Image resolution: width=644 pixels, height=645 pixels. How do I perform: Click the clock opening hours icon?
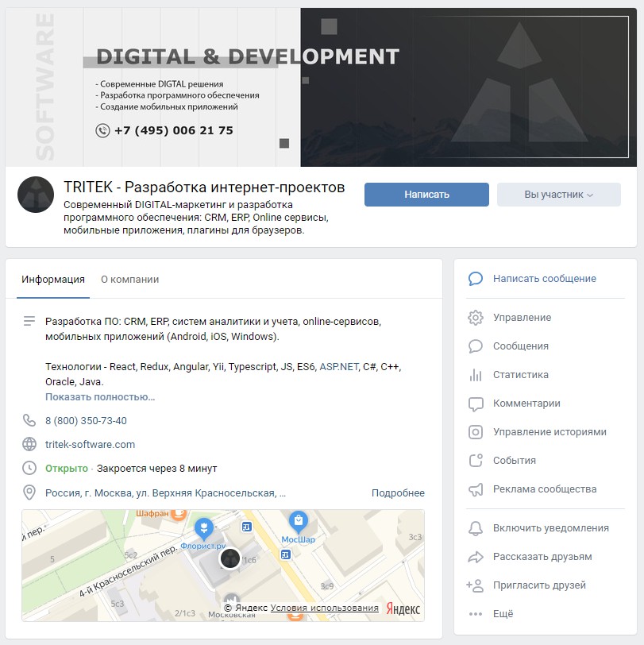click(29, 468)
